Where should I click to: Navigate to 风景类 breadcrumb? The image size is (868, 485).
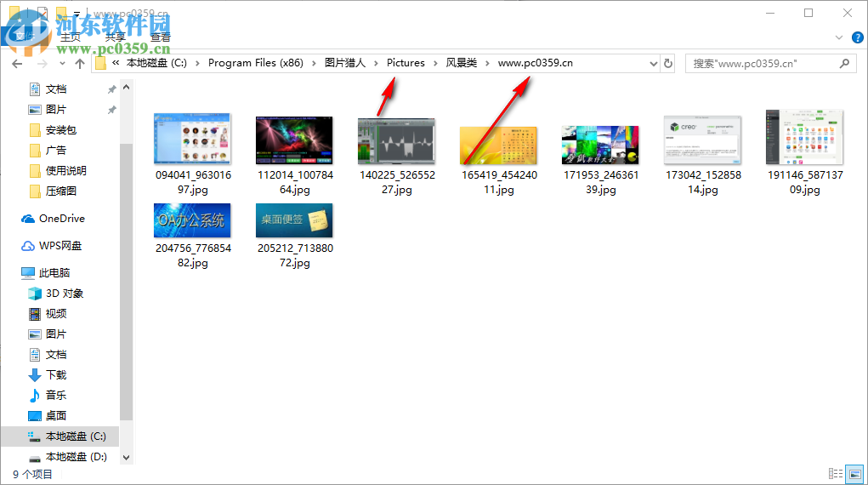pyautogui.click(x=462, y=63)
